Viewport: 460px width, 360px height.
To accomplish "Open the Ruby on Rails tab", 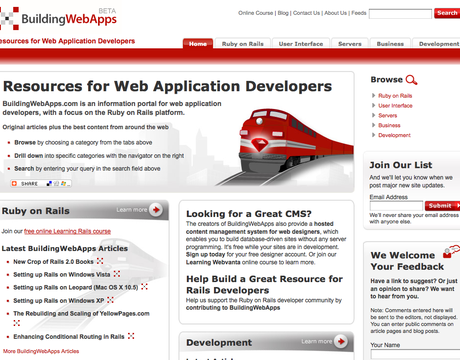I will pos(243,44).
